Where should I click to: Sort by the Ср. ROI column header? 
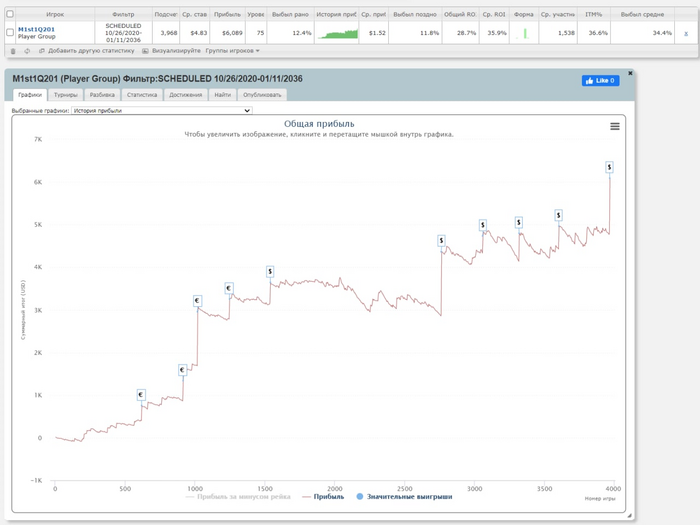coord(494,14)
